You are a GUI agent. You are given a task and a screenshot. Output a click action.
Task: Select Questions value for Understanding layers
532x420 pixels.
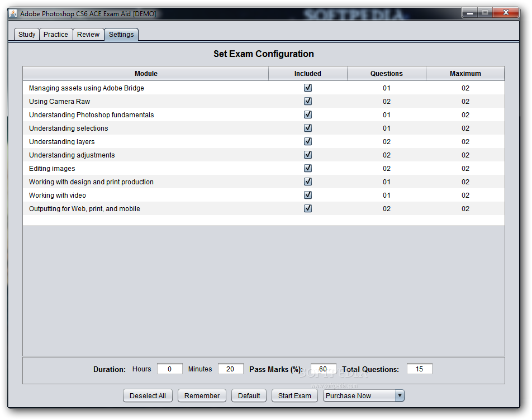pyautogui.click(x=387, y=142)
